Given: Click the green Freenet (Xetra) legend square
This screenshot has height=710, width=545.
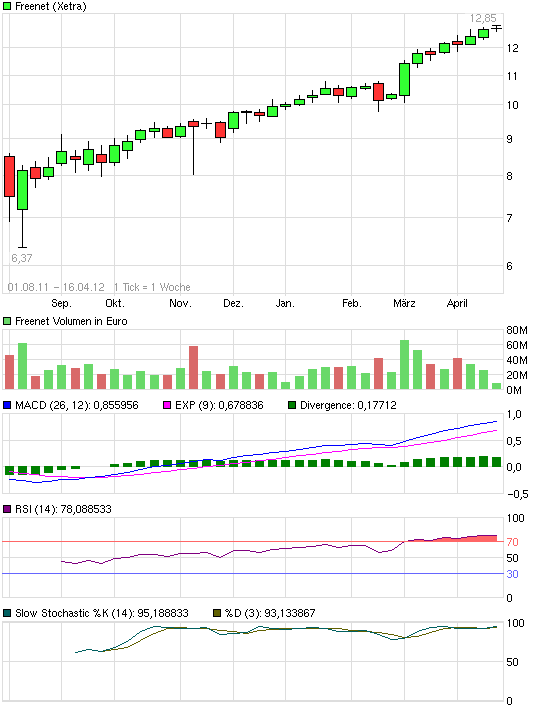Looking at the screenshot, I should coord(7,6).
